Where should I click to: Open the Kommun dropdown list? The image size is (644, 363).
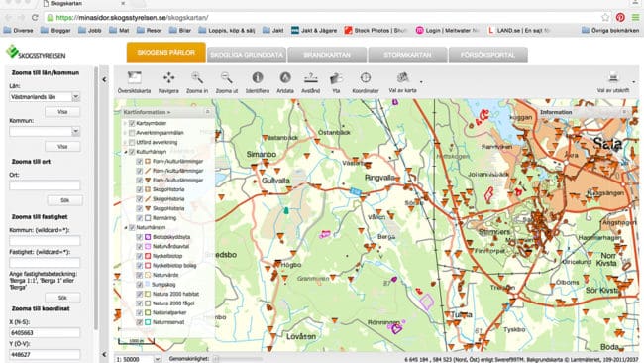[76, 132]
